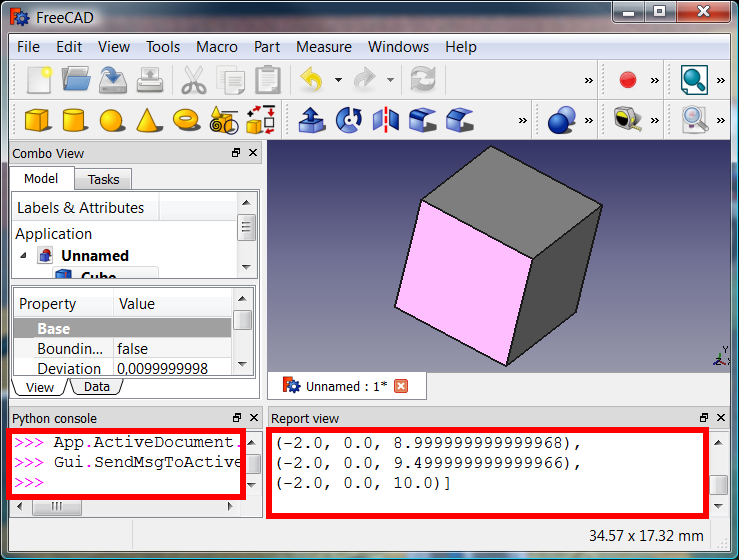739x560 pixels.
Task: Open the Part menu
Action: (x=267, y=47)
